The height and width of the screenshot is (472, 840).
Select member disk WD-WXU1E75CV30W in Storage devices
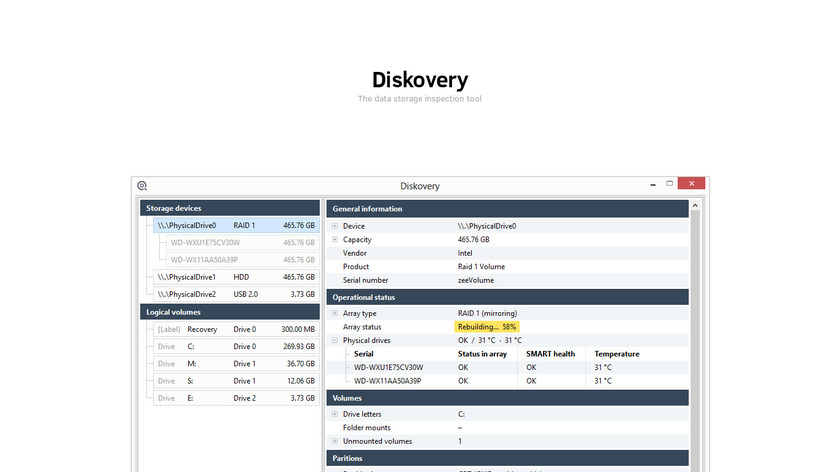[236, 242]
